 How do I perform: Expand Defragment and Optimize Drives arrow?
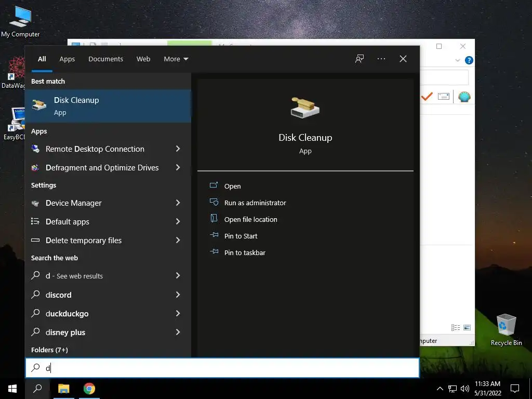[x=178, y=167]
